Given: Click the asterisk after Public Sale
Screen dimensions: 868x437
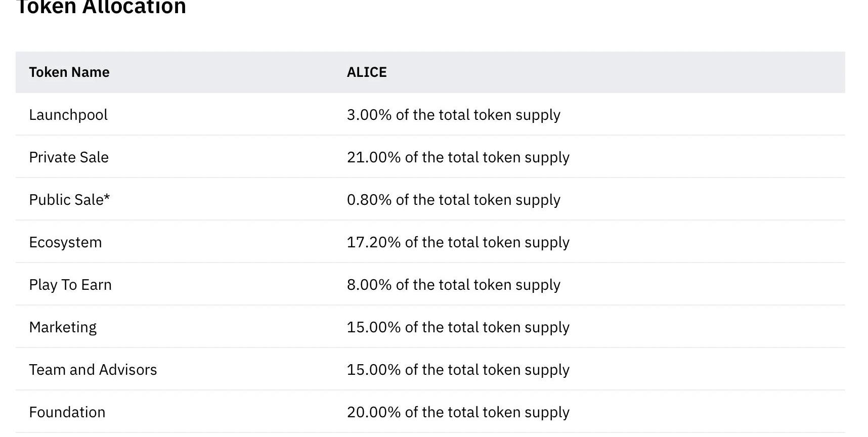Looking at the screenshot, I should pyautogui.click(x=107, y=197).
